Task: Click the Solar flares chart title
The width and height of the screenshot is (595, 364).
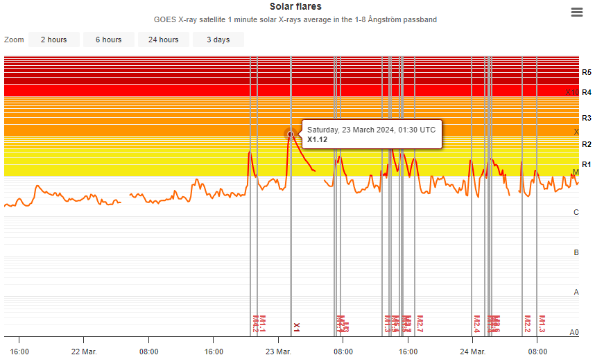Action: tap(295, 7)
